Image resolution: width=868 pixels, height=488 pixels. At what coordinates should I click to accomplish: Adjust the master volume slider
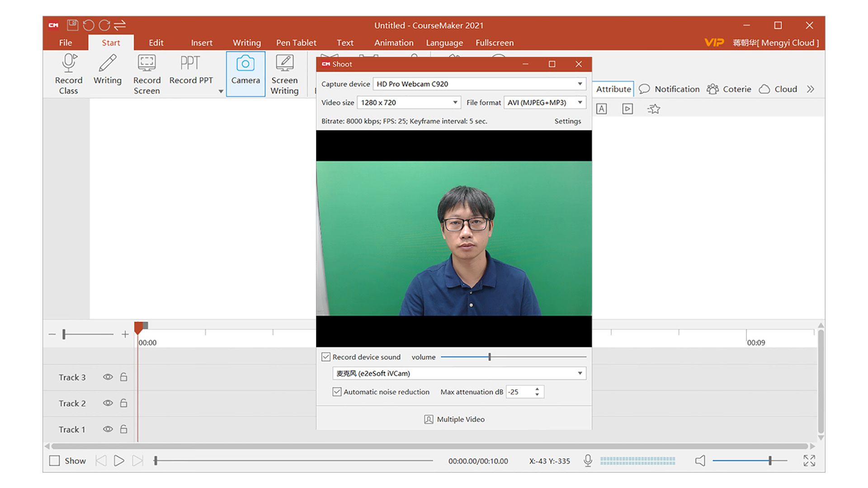coord(750,460)
